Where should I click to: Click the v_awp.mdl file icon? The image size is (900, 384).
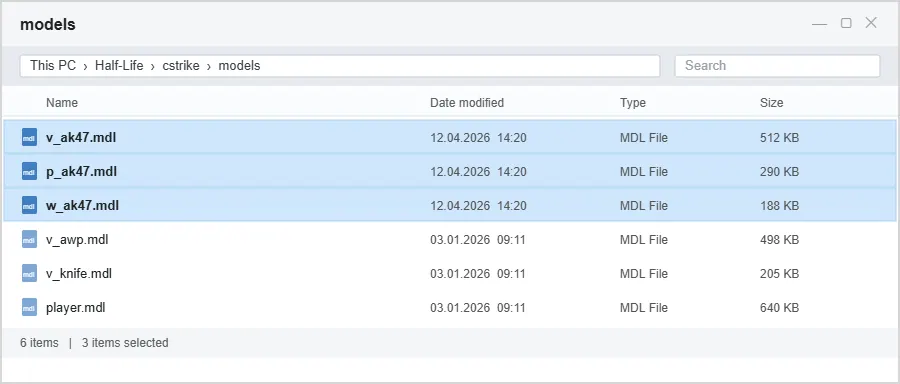[29, 239]
